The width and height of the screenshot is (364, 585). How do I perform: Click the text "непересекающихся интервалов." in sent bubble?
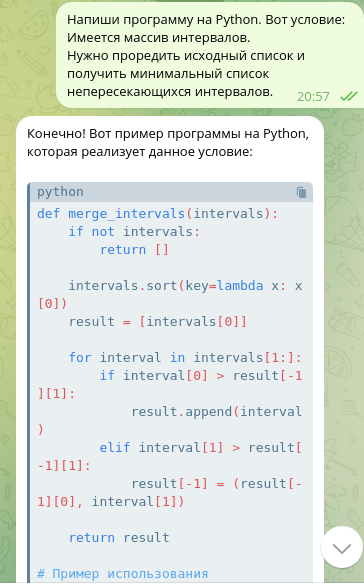170,91
